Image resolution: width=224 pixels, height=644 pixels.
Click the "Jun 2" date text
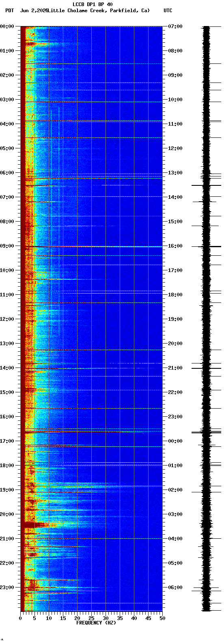coord(28,11)
